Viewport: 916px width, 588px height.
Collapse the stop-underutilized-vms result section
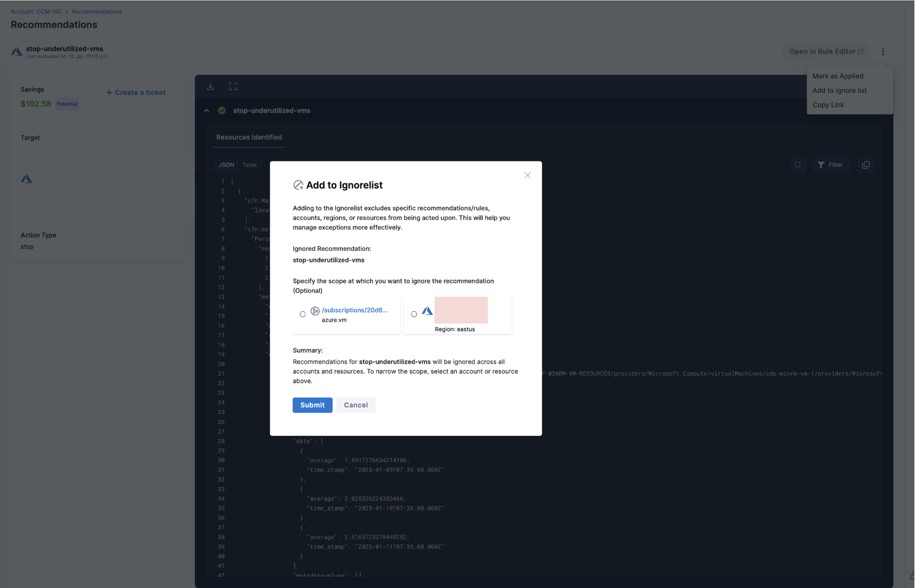[x=206, y=111]
